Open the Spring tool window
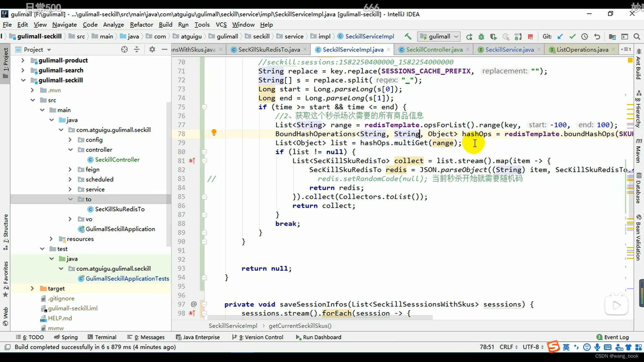644x362 pixels. [66, 337]
